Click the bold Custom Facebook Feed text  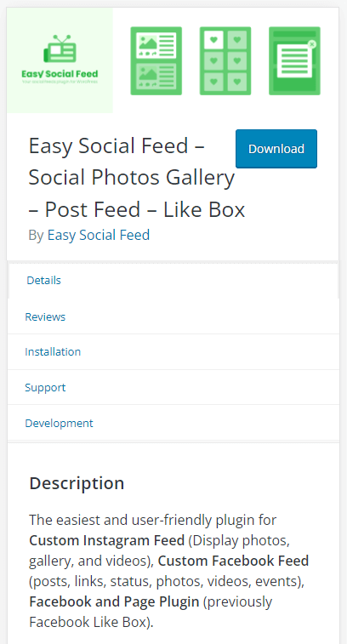click(233, 561)
